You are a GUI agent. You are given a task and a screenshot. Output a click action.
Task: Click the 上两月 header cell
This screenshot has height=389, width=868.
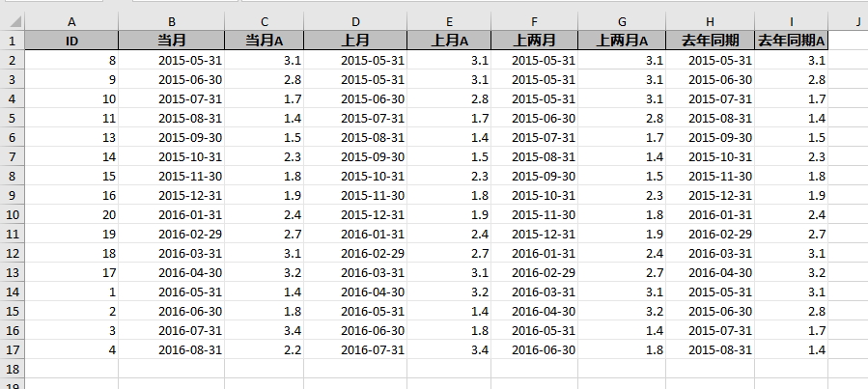pyautogui.click(x=534, y=41)
